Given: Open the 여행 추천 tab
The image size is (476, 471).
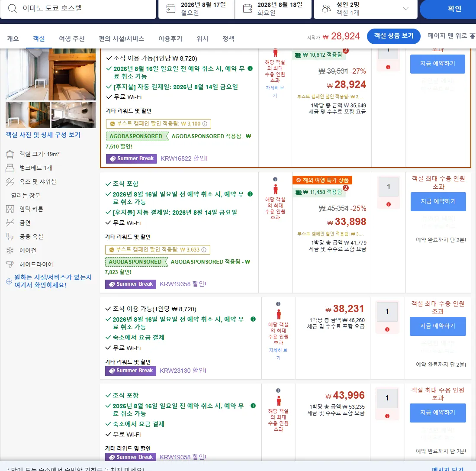Looking at the screenshot, I should coord(72,39).
